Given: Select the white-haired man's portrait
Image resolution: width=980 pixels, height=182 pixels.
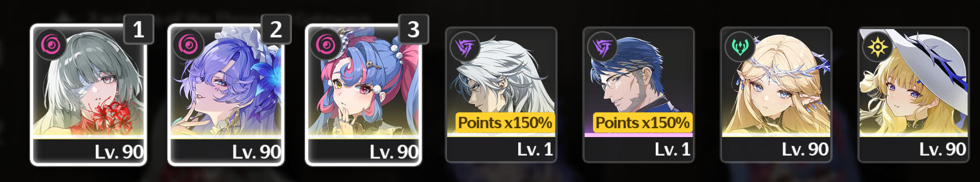Looking at the screenshot, I should pyautogui.click(x=501, y=95).
